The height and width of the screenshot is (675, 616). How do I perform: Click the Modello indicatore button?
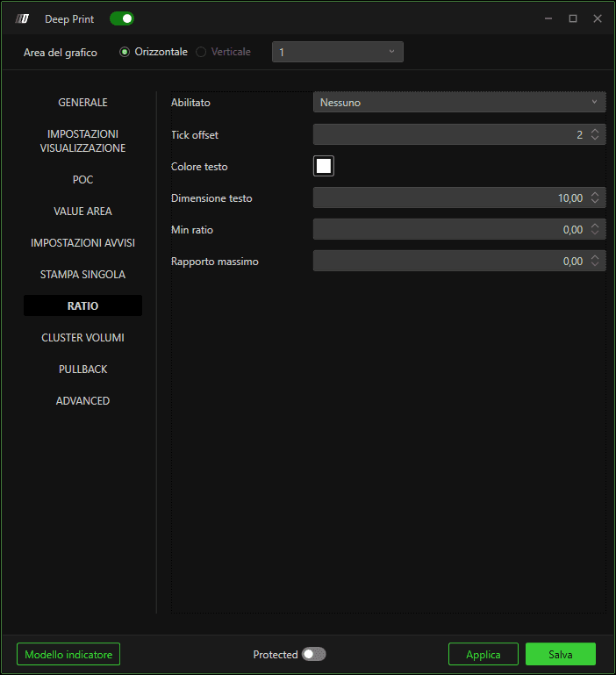click(68, 654)
